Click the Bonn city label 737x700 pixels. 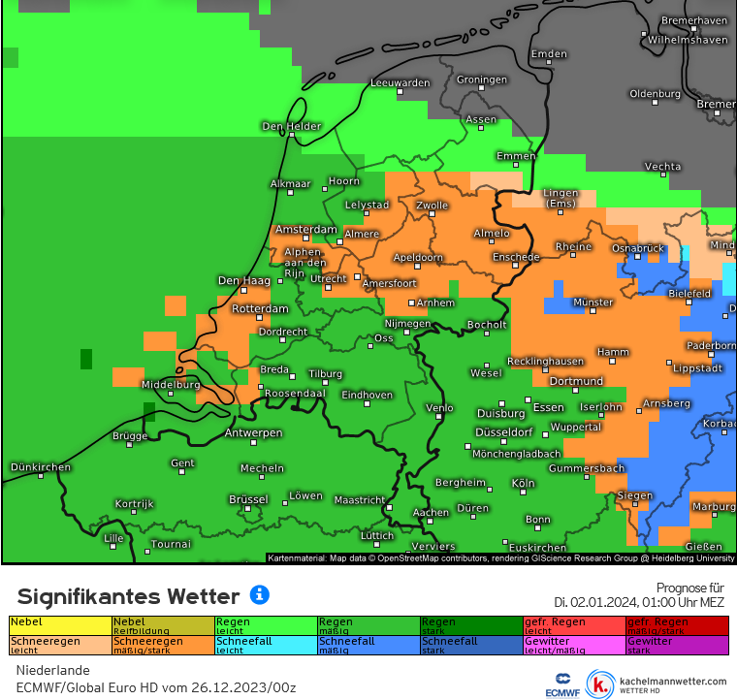(x=537, y=519)
